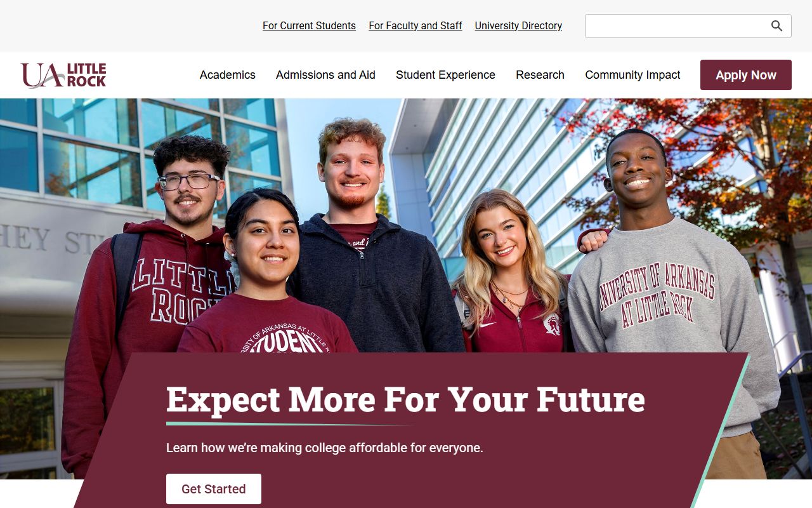Focus the site search text field
812x508 pixels.
(x=676, y=26)
